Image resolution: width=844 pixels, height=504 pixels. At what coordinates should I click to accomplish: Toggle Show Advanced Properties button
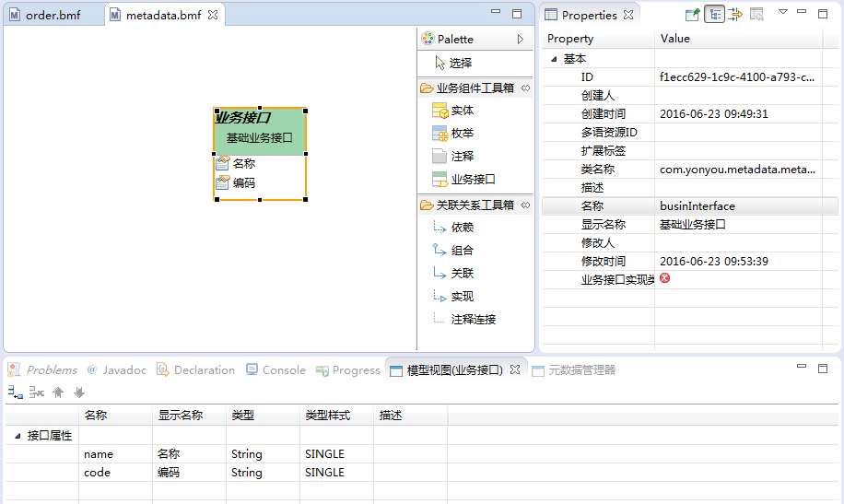pos(735,14)
